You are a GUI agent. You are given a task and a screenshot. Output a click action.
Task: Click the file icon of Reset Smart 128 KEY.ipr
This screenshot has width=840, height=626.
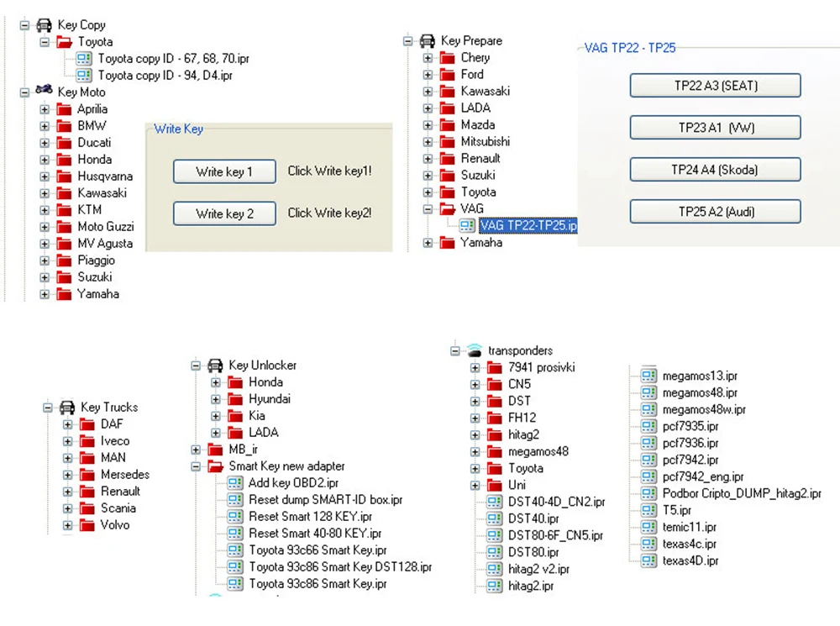click(x=234, y=517)
